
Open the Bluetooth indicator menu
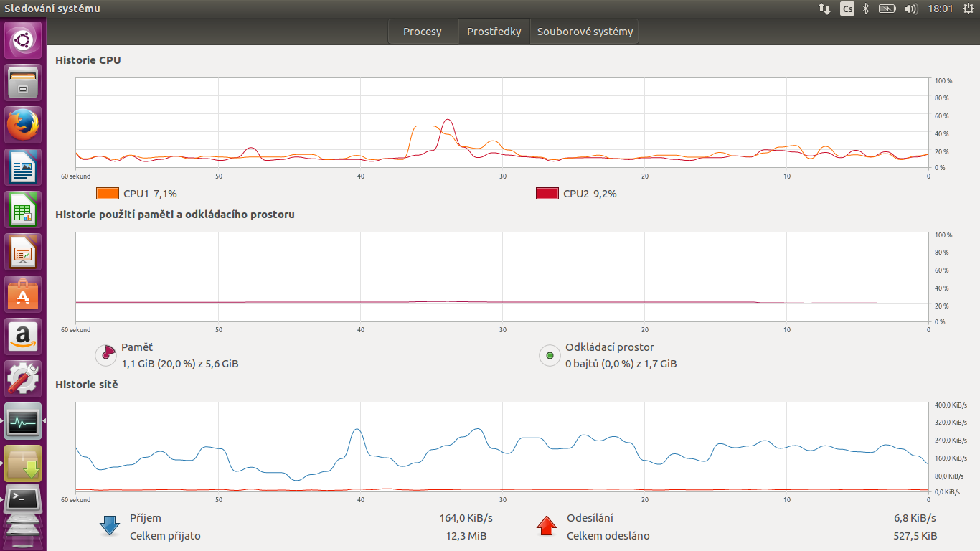[x=866, y=9]
